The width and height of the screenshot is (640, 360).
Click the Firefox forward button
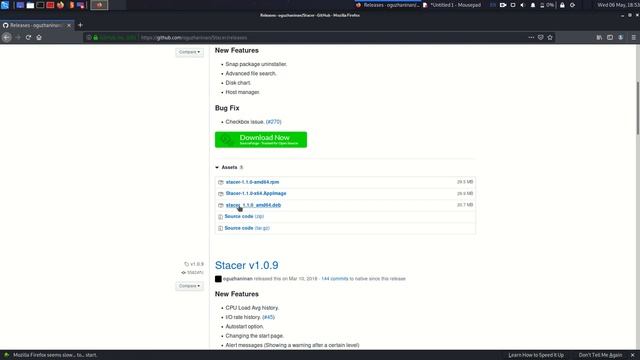pyautogui.click(x=18, y=37)
